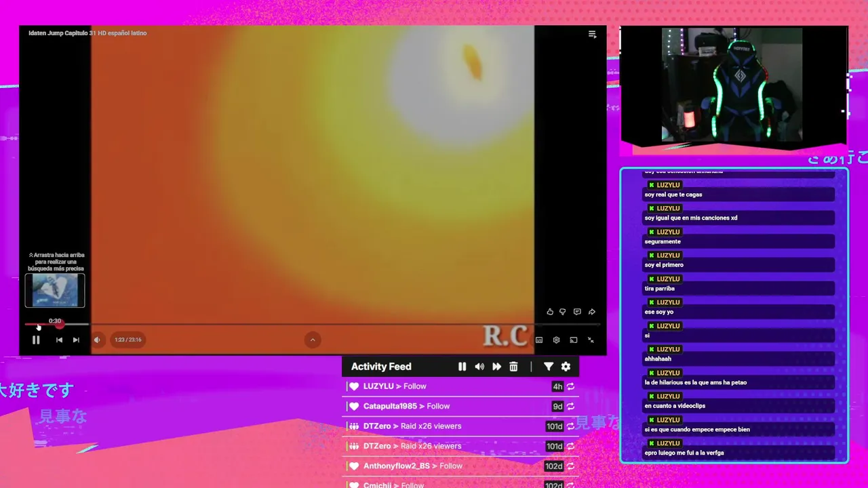Skip to next video in player
Image resolution: width=868 pixels, height=488 pixels.
[76, 340]
